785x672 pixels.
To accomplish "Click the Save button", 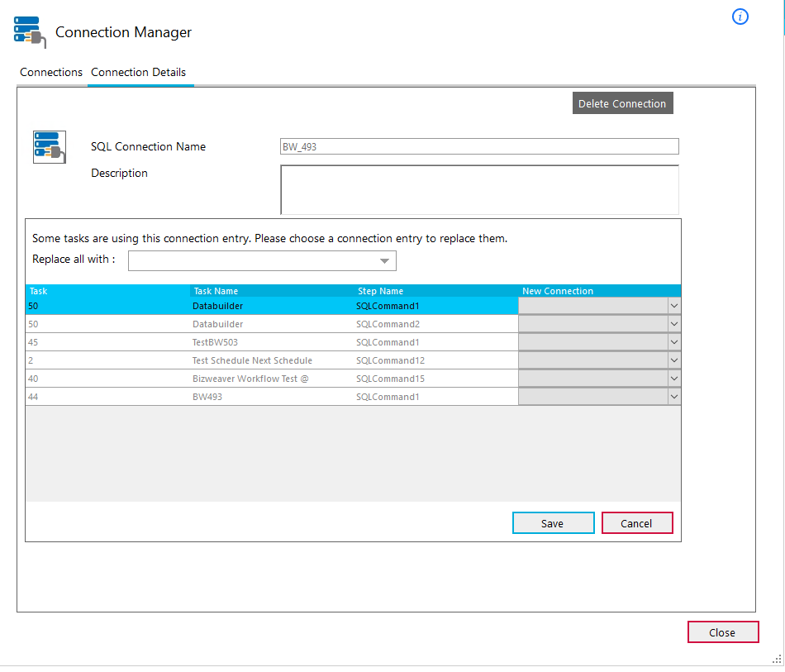I will [553, 523].
